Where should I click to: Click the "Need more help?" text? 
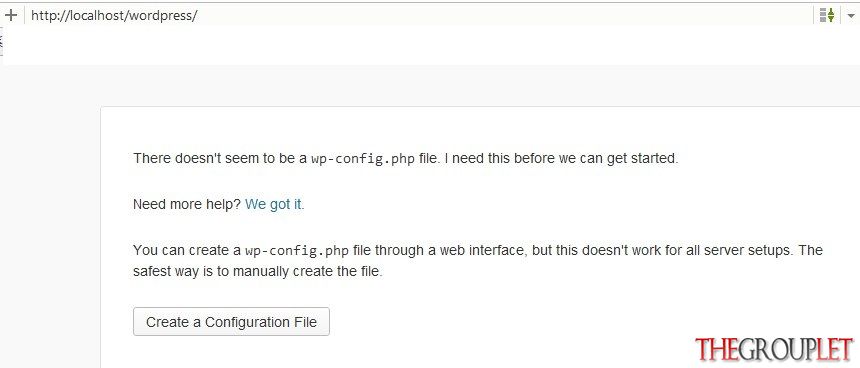tap(187, 205)
